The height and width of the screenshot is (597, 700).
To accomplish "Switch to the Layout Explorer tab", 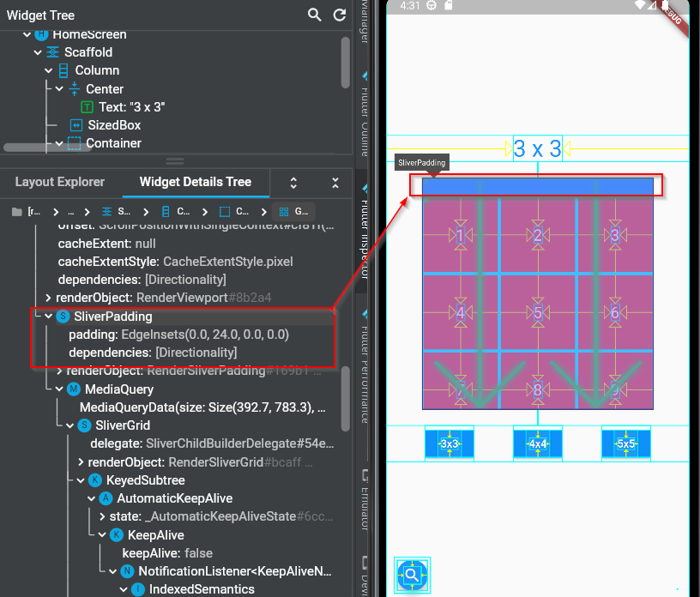I will point(60,182).
